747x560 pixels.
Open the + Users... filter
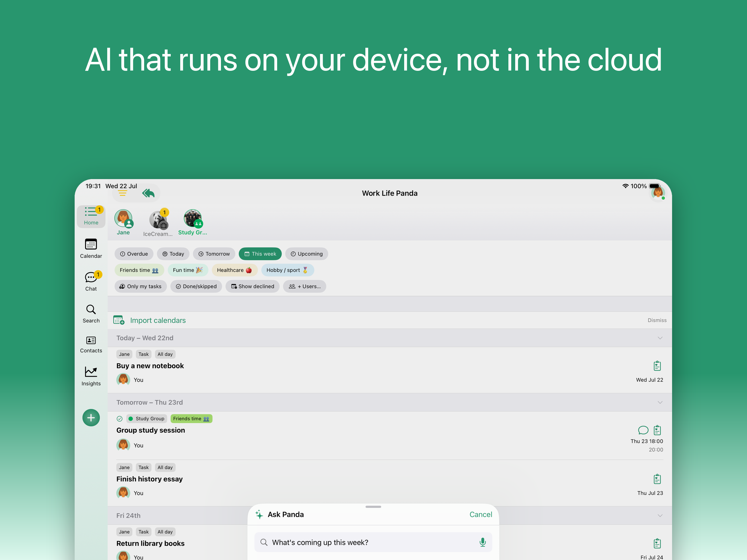tap(305, 286)
